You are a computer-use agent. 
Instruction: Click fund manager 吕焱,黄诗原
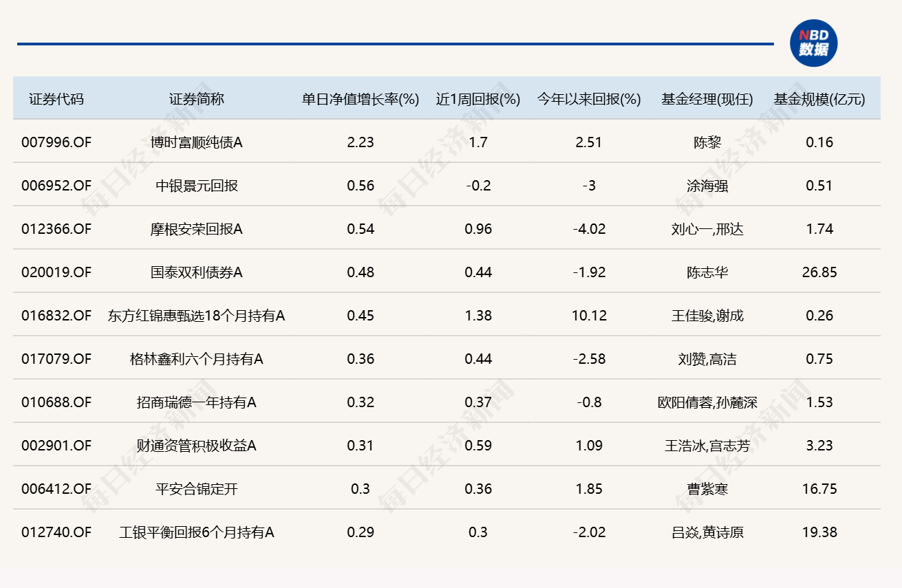point(707,532)
